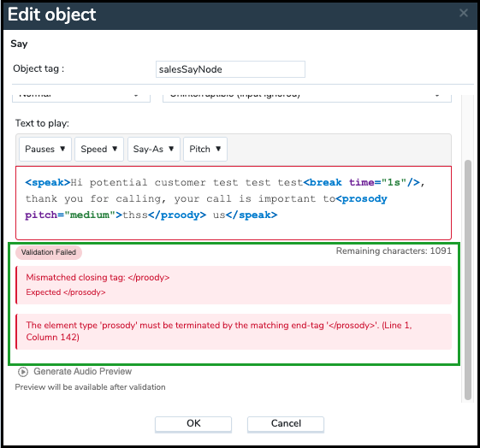Image resolution: width=480 pixels, height=448 pixels.
Task: Click the Generate Audio Preview label
Action: pyautogui.click(x=83, y=371)
